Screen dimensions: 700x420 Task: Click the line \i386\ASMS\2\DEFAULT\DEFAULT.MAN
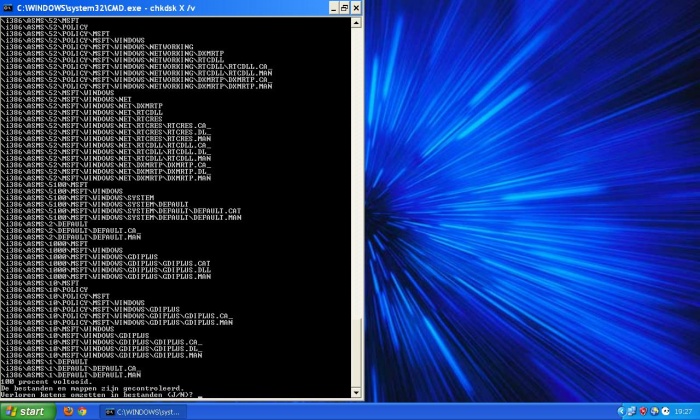click(x=71, y=237)
